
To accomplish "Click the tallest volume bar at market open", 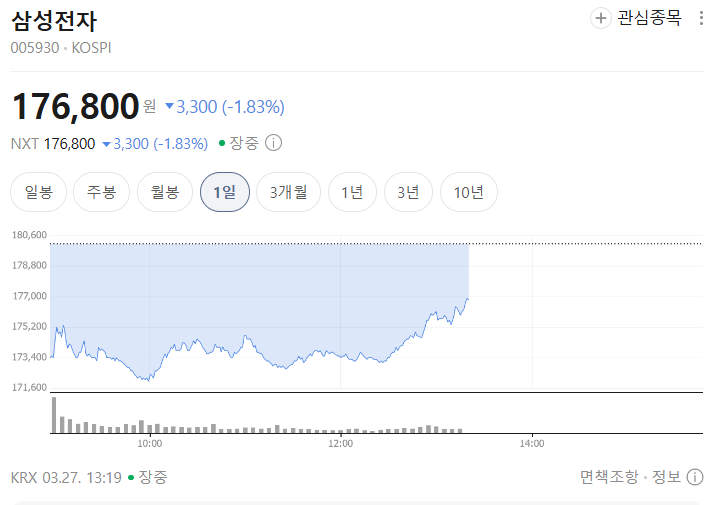I will 54,415.
